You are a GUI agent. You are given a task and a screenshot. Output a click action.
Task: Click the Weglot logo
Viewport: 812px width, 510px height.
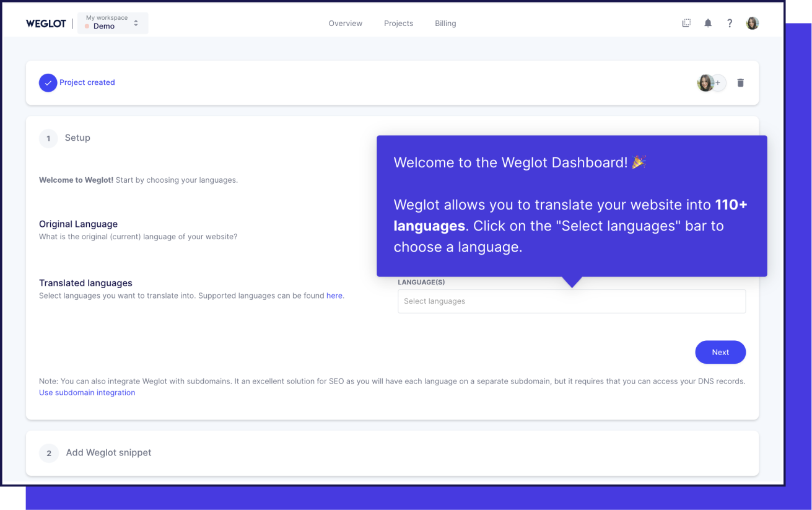click(x=46, y=23)
